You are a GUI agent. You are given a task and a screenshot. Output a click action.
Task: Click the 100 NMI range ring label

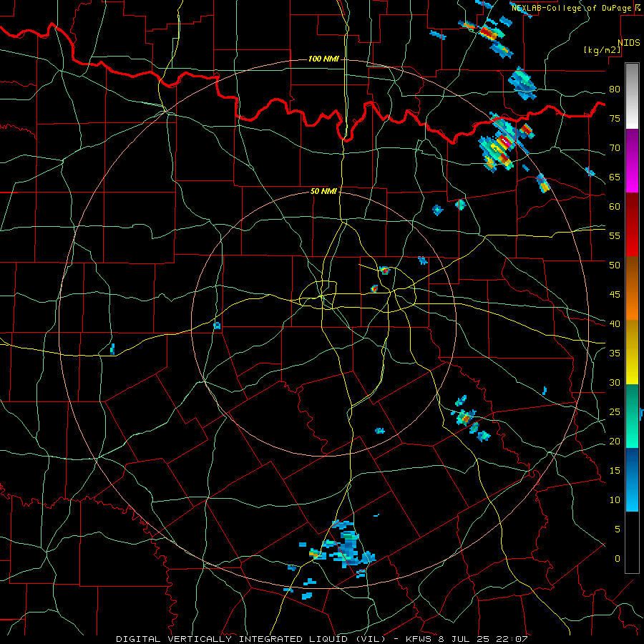click(x=323, y=59)
